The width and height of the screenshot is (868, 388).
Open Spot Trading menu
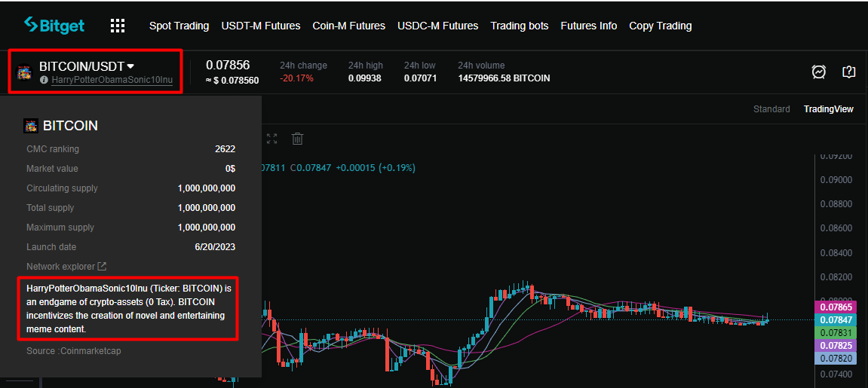(179, 26)
